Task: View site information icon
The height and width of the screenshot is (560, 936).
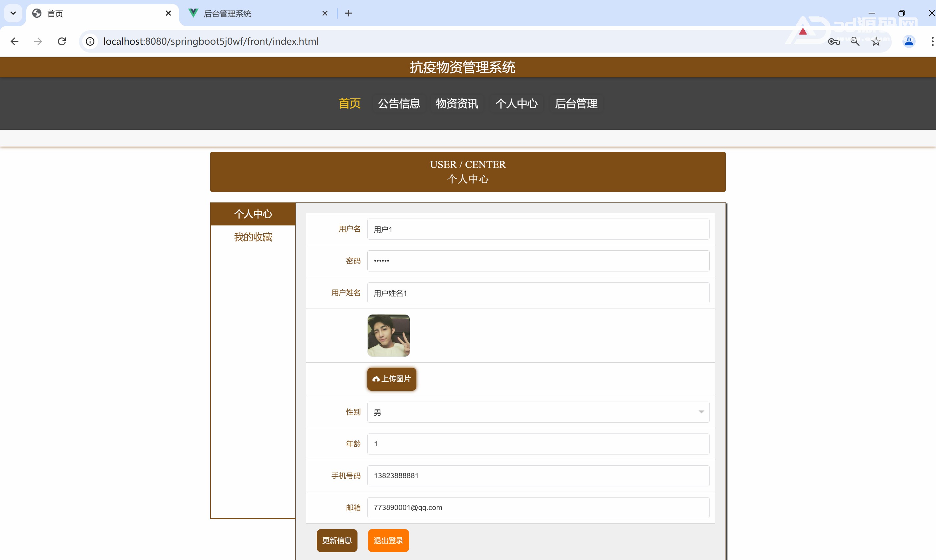Action: (90, 41)
